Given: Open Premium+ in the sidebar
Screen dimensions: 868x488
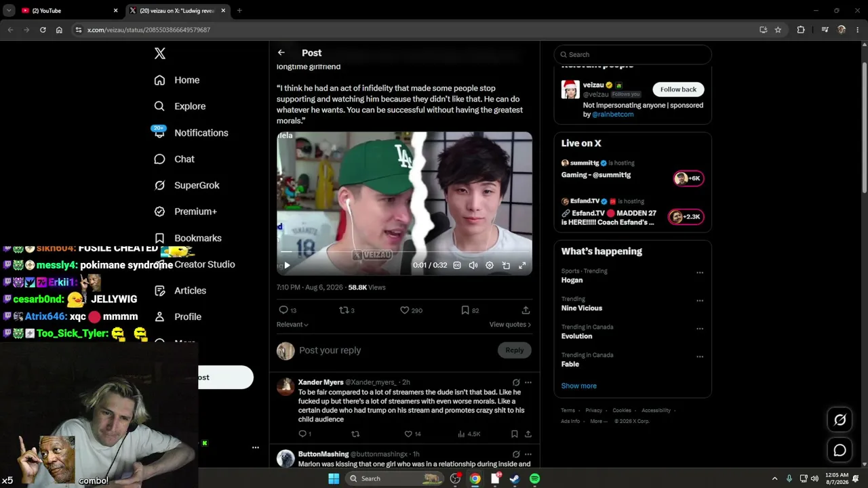Looking at the screenshot, I should coord(185,211).
